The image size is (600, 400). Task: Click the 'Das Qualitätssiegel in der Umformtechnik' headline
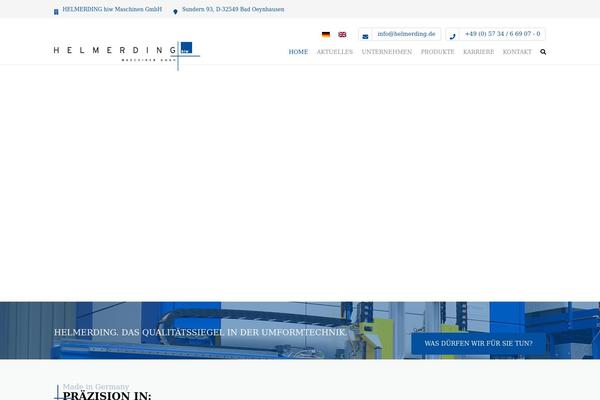(x=200, y=332)
